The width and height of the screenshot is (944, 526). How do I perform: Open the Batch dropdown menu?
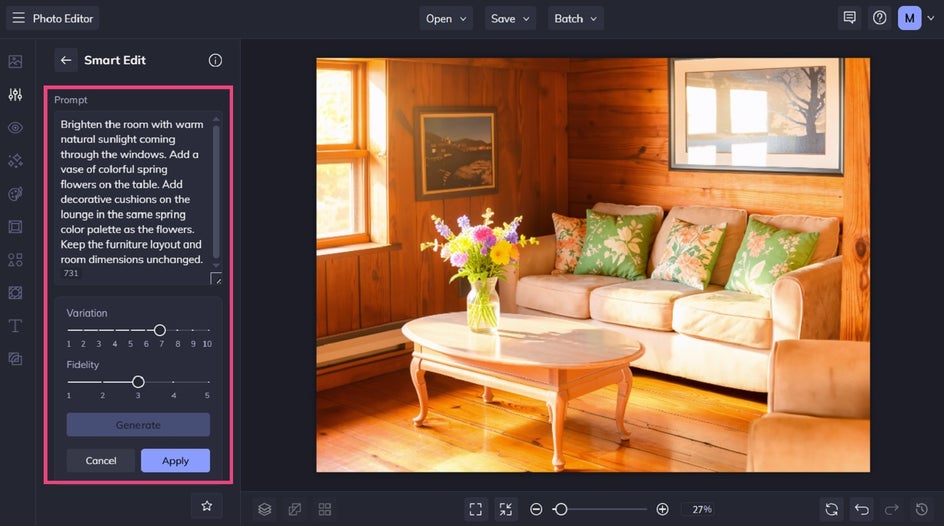tap(576, 19)
